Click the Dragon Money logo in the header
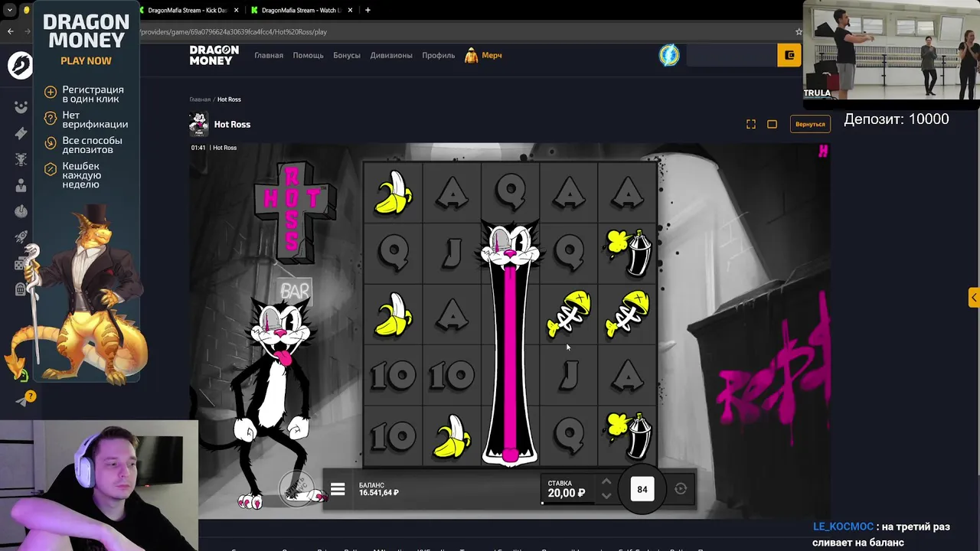980x551 pixels. 214,55
